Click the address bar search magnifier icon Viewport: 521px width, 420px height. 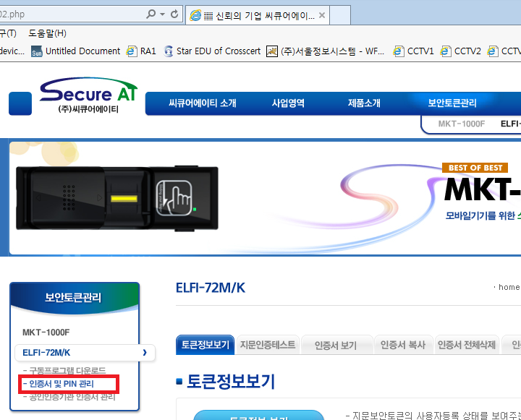coord(151,14)
